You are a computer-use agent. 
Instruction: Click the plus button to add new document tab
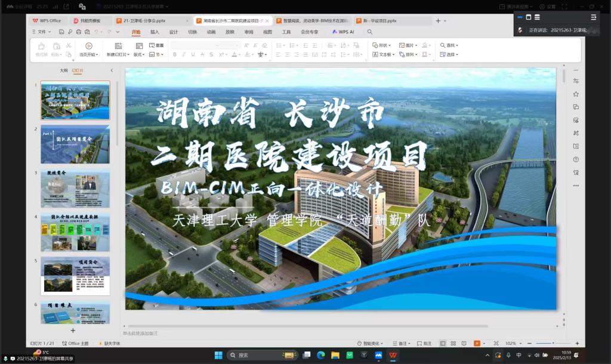point(438,21)
